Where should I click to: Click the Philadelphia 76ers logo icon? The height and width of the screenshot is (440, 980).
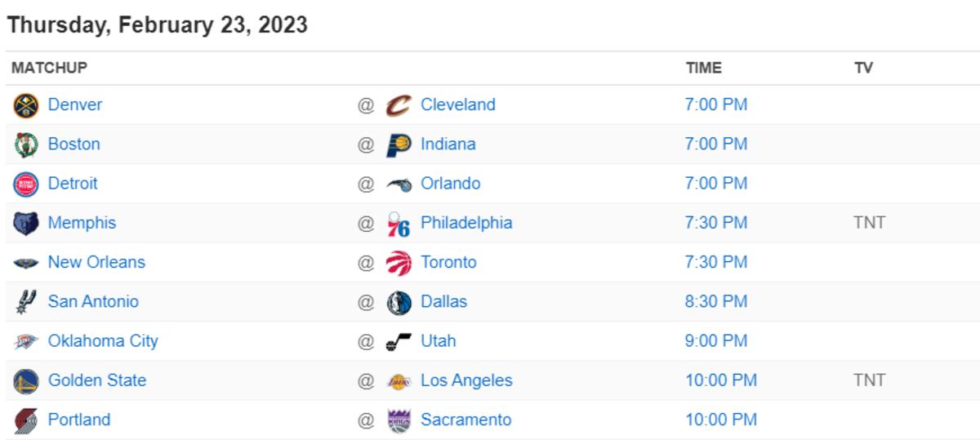(399, 224)
